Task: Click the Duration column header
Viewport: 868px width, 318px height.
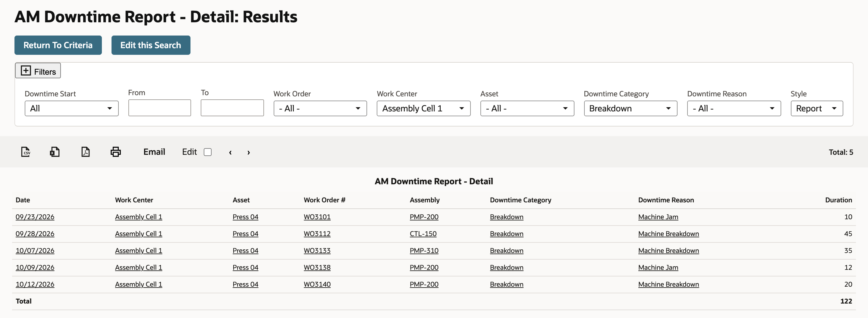Action: (838, 200)
